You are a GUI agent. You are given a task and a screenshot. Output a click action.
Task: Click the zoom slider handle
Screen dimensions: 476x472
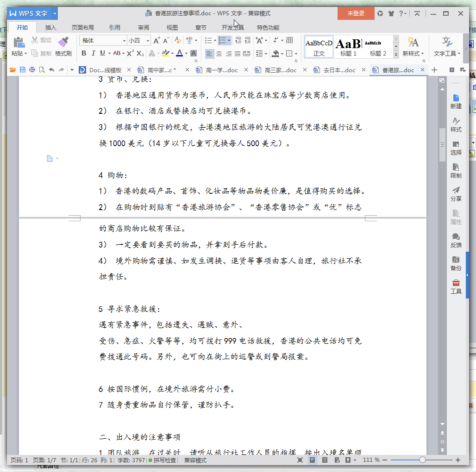(x=422, y=460)
